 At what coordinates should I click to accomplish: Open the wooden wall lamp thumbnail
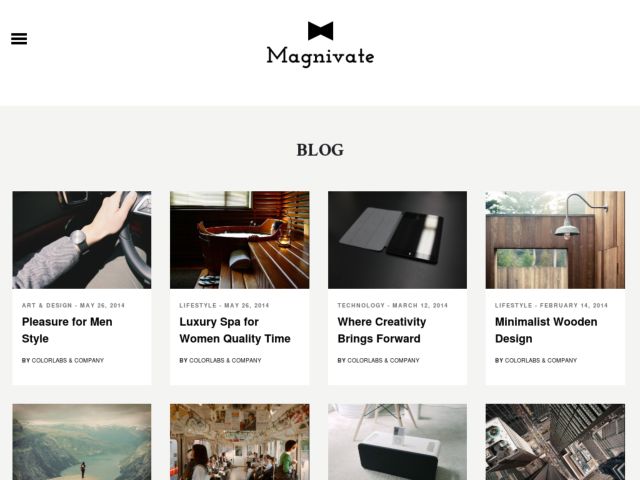pyautogui.click(x=555, y=240)
